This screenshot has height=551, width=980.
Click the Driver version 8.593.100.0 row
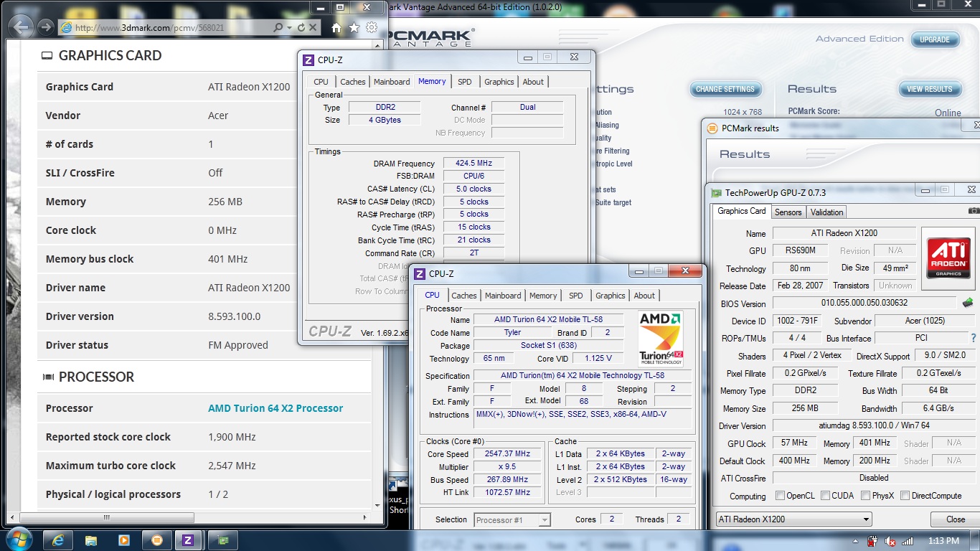204,316
